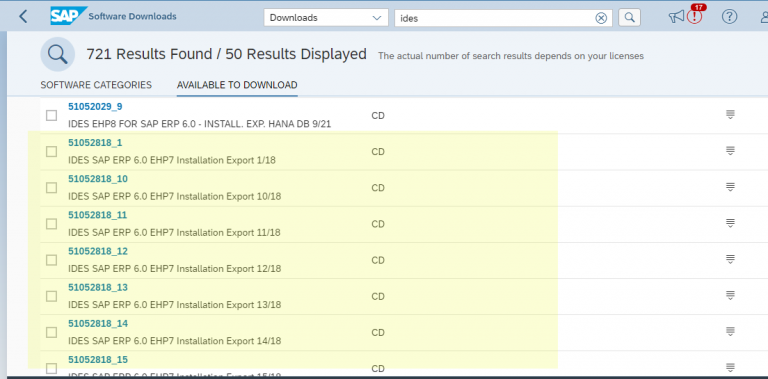Tick the checkbox for 51052818_13
The height and width of the screenshot is (379, 768).
(x=51, y=296)
